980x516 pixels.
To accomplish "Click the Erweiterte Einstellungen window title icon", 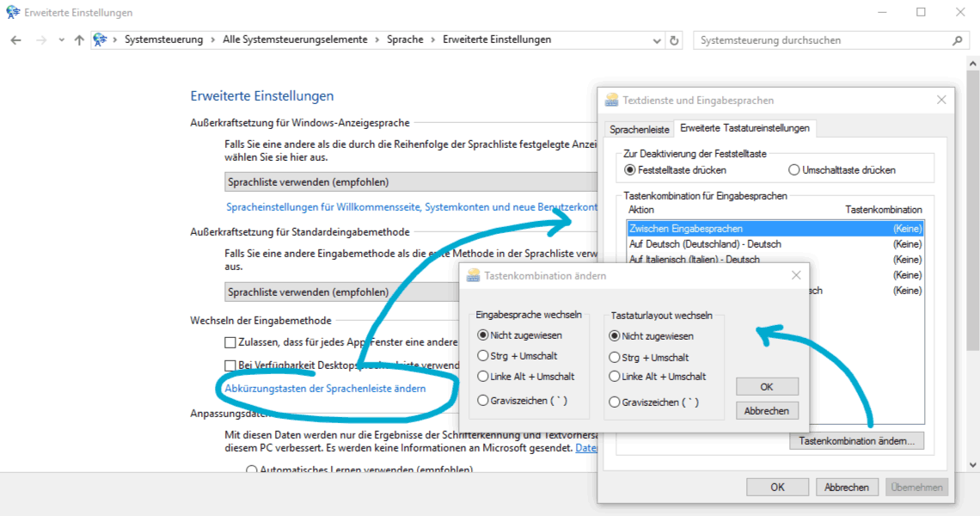I will tap(13, 13).
